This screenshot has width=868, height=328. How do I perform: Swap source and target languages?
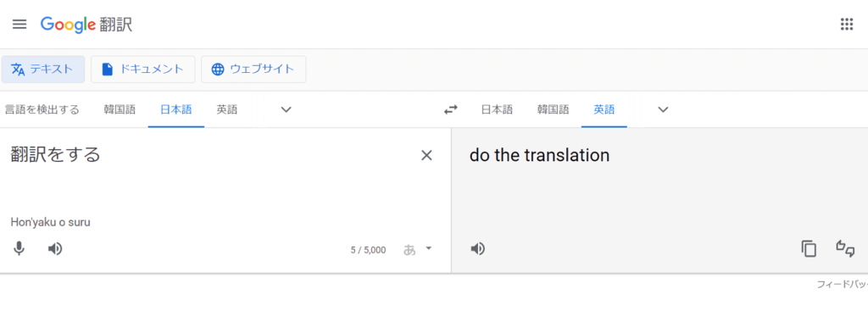point(451,109)
